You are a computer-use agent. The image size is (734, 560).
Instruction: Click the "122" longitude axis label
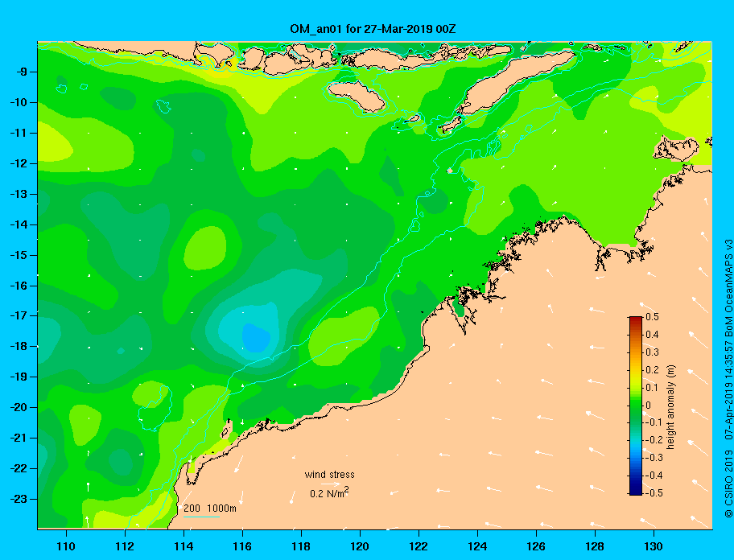(419, 546)
